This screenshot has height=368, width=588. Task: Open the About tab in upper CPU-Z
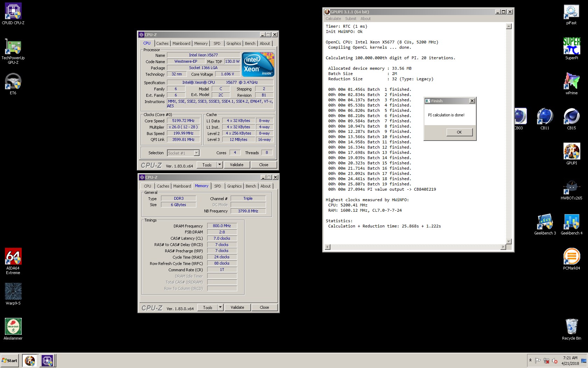[x=265, y=43]
